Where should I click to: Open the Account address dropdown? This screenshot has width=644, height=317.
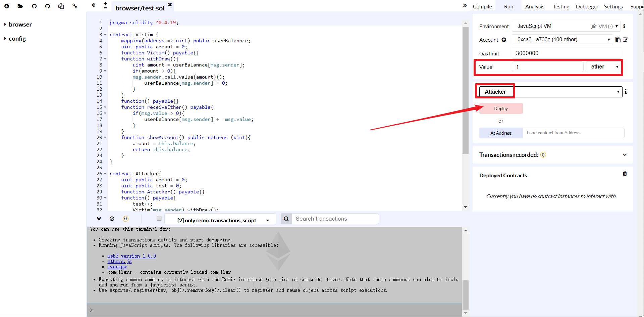click(562, 40)
